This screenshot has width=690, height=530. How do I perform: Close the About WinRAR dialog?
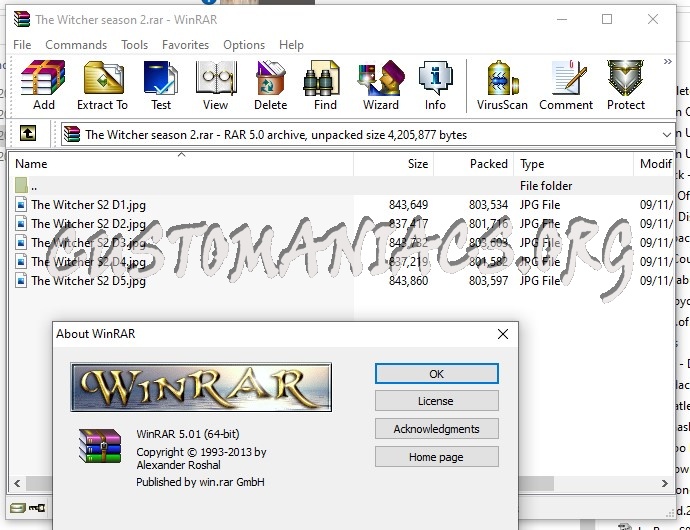pyautogui.click(x=503, y=334)
